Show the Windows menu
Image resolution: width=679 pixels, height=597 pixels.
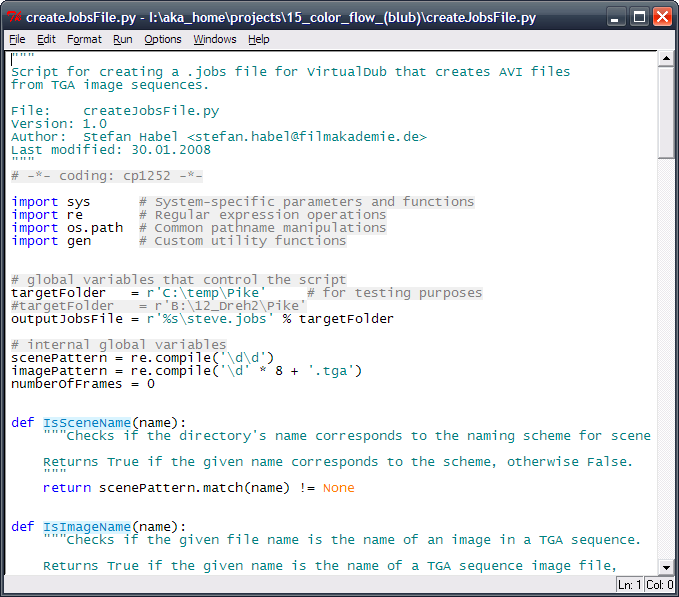pyautogui.click(x=215, y=39)
